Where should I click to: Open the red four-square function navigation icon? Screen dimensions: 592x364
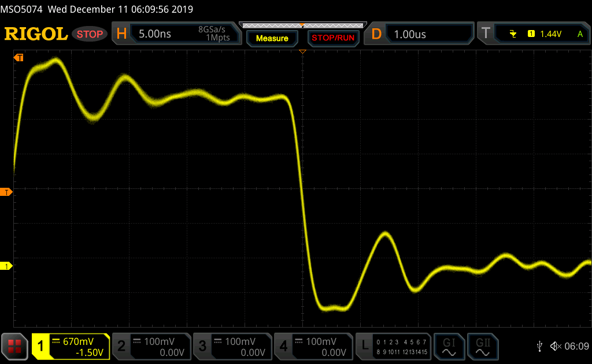[x=14, y=346]
